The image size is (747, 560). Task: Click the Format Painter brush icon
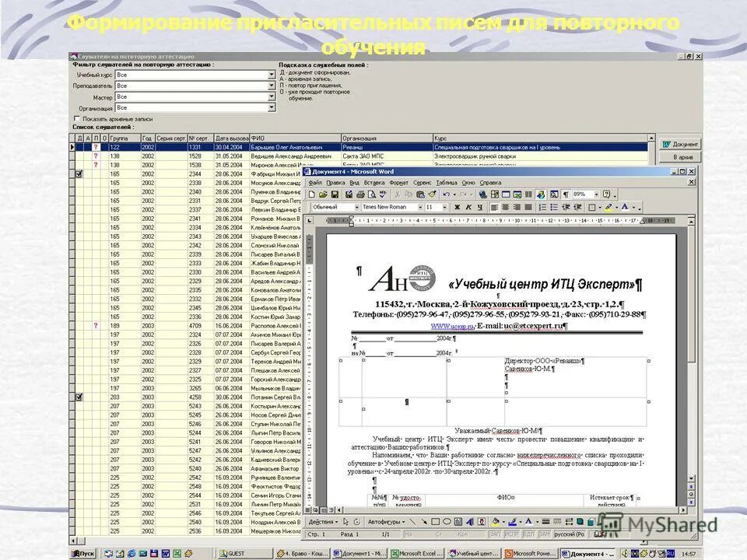pos(432,194)
